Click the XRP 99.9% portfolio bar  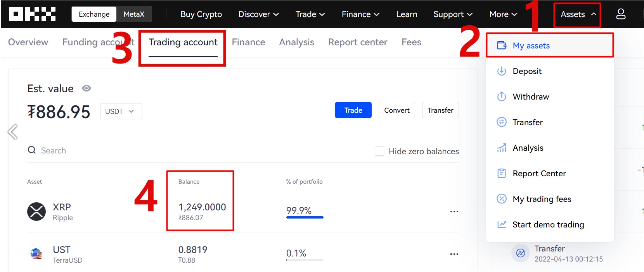[x=305, y=217]
